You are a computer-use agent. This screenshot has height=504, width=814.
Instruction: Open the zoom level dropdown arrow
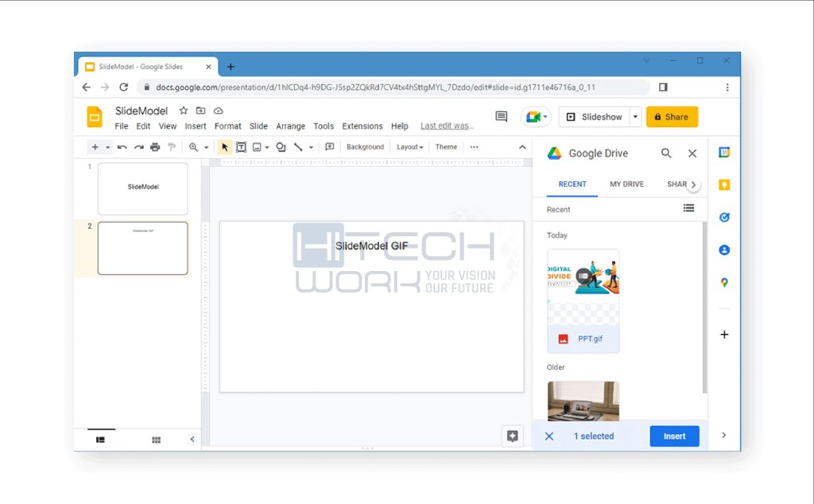click(206, 147)
